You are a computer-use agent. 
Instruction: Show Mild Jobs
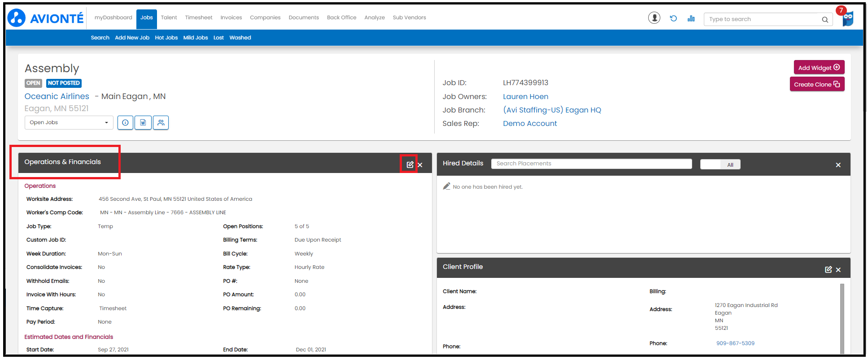[196, 38]
